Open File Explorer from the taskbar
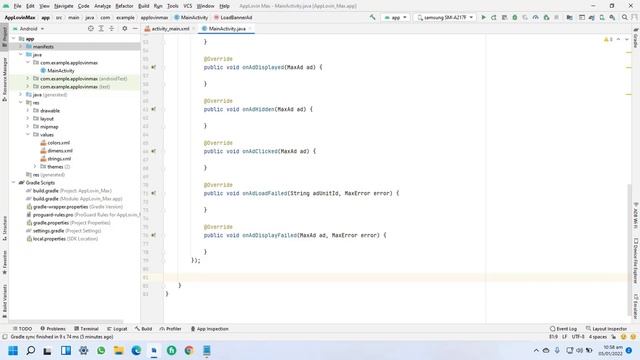Viewport: 640px width, 360px height. pos(118,351)
